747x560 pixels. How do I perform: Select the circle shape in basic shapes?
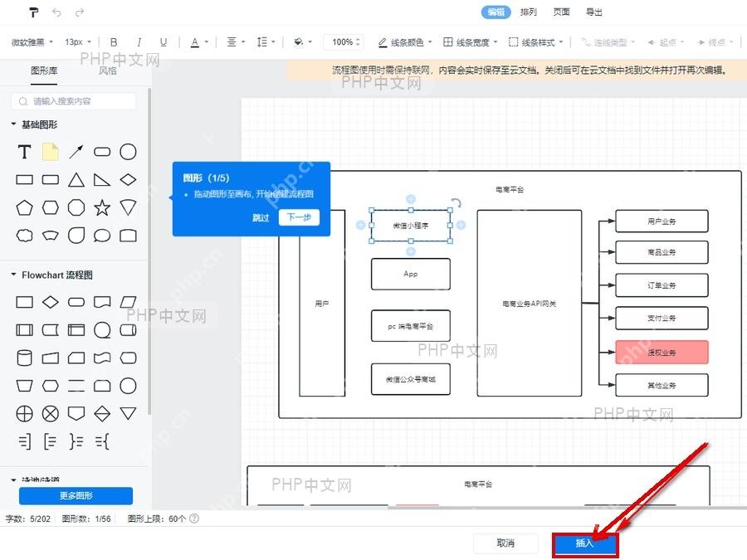point(128,152)
